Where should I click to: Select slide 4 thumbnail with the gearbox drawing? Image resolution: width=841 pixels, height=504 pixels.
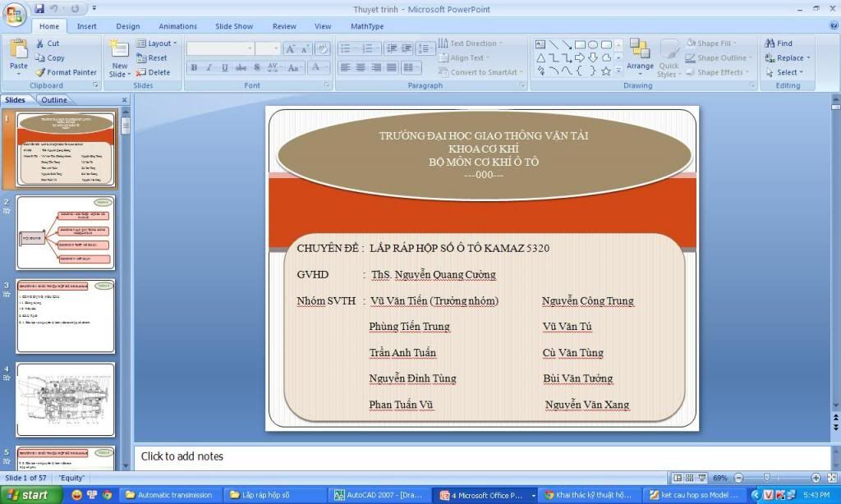point(66,400)
